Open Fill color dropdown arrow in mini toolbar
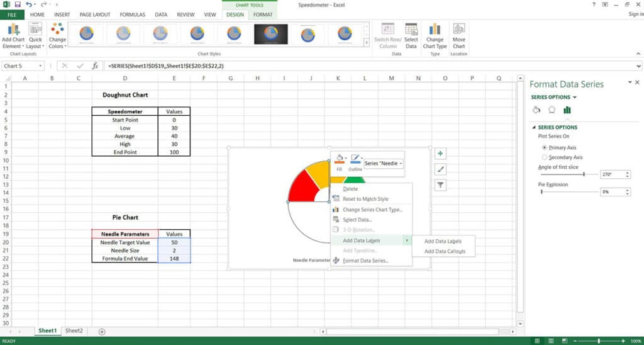 [347, 158]
